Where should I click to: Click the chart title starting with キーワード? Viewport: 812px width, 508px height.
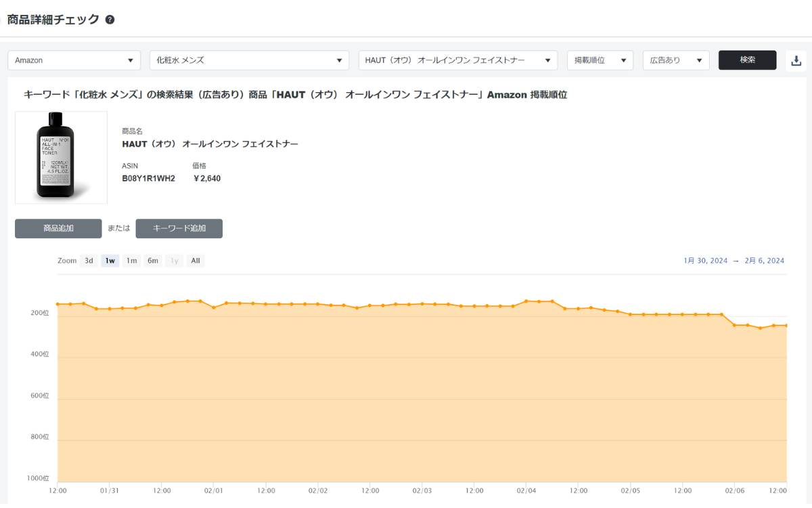295,95
